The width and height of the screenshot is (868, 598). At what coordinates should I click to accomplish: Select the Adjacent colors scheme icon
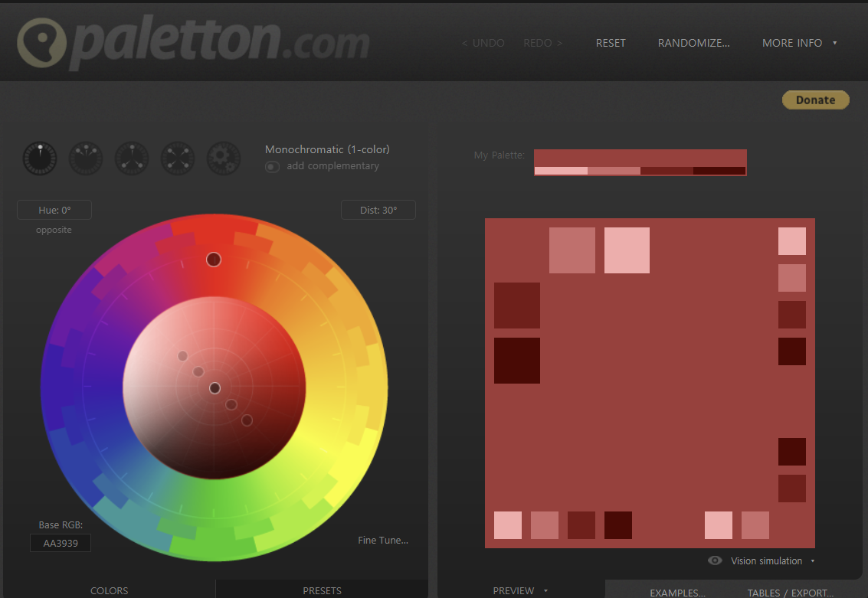85,158
